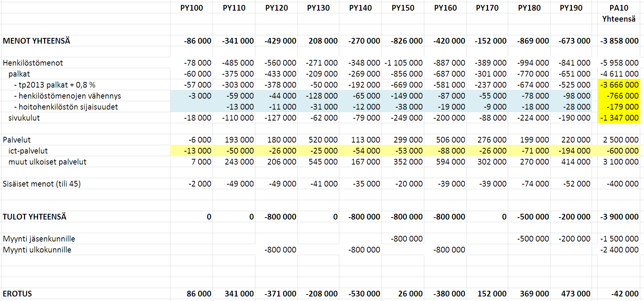This screenshot has width=644, height=301.
Task: Click Myynti jäsenkunnille total -1 500 000
Action: tap(619, 239)
